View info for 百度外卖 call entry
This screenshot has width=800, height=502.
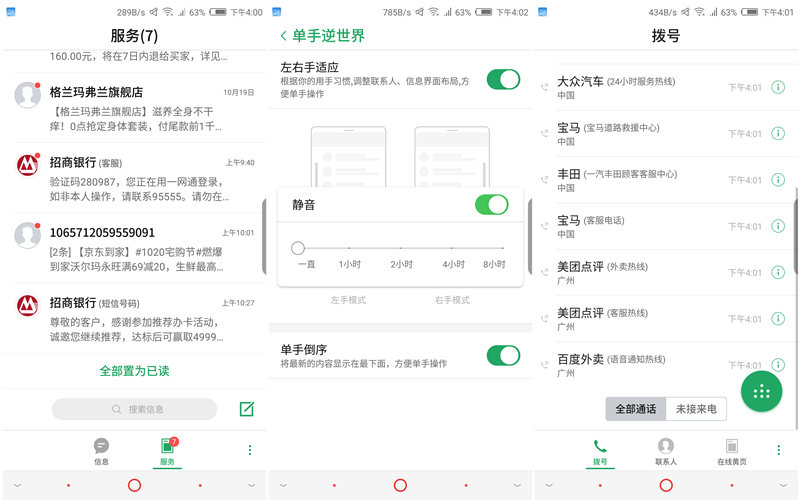click(x=778, y=365)
